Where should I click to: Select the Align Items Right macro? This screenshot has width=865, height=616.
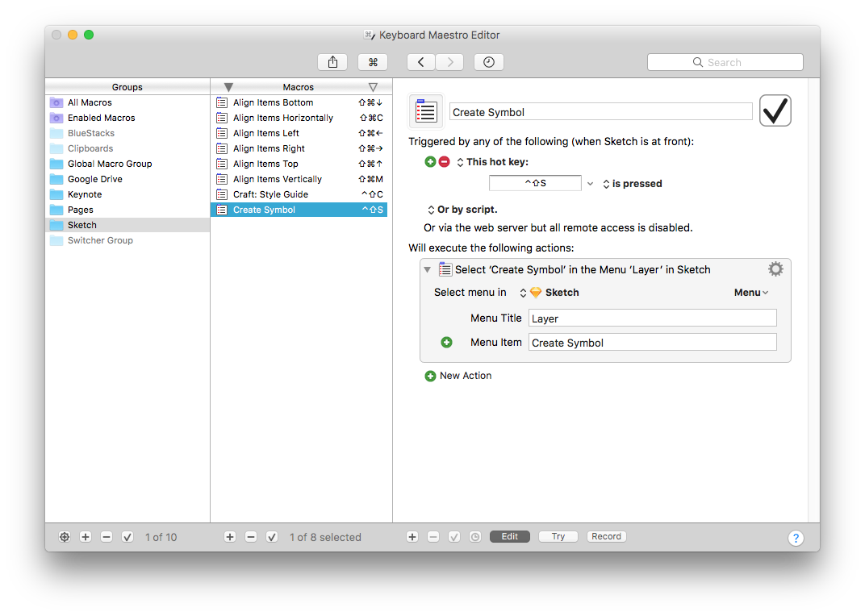[x=299, y=148]
